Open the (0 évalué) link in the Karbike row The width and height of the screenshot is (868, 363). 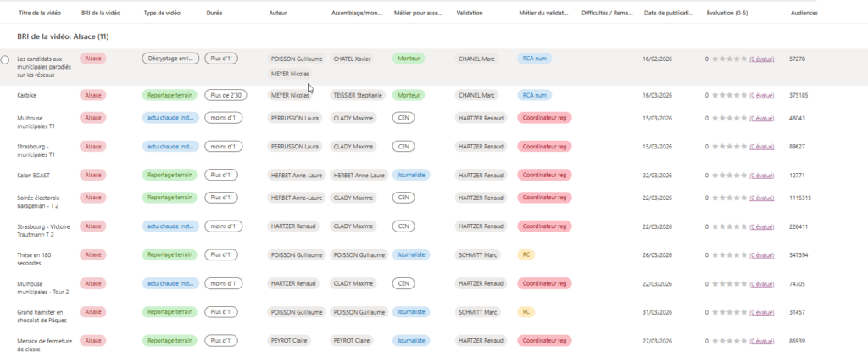[761, 96]
